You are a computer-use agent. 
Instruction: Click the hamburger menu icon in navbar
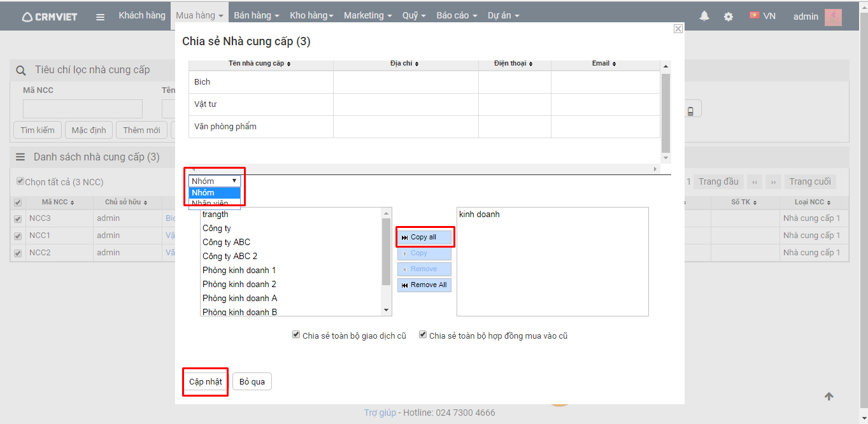click(100, 17)
